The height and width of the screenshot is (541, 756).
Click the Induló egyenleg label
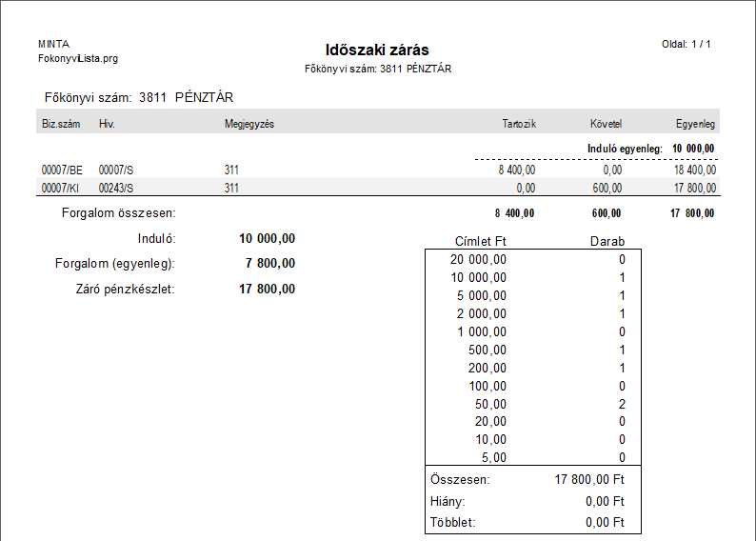(x=625, y=149)
